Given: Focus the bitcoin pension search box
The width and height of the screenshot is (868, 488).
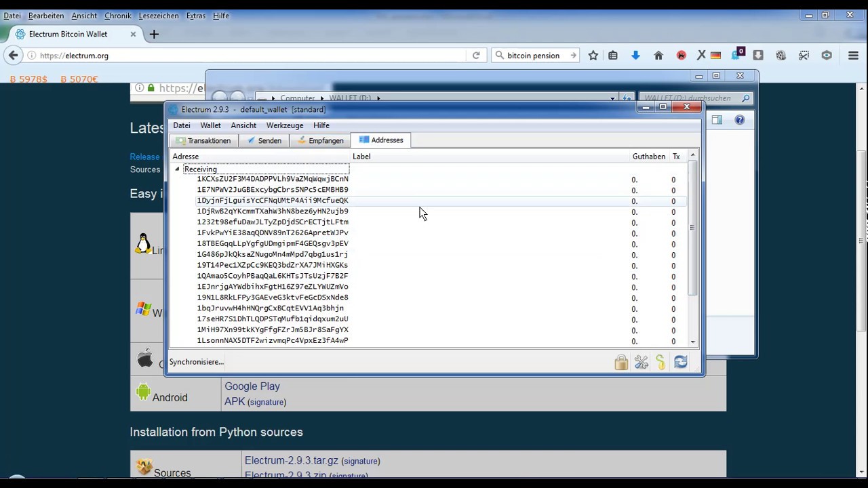Looking at the screenshot, I should coord(534,56).
